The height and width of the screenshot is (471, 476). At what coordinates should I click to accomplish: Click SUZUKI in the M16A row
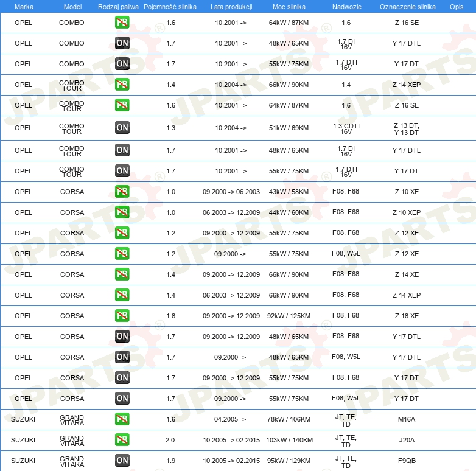(23, 419)
